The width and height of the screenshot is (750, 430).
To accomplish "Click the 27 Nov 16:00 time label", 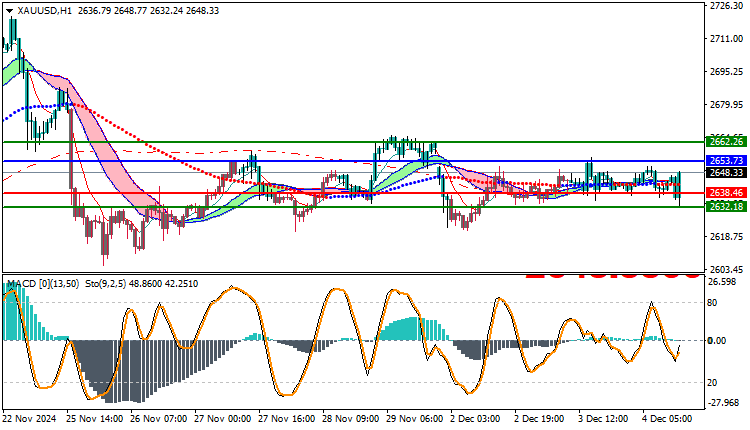I will coord(287,419).
